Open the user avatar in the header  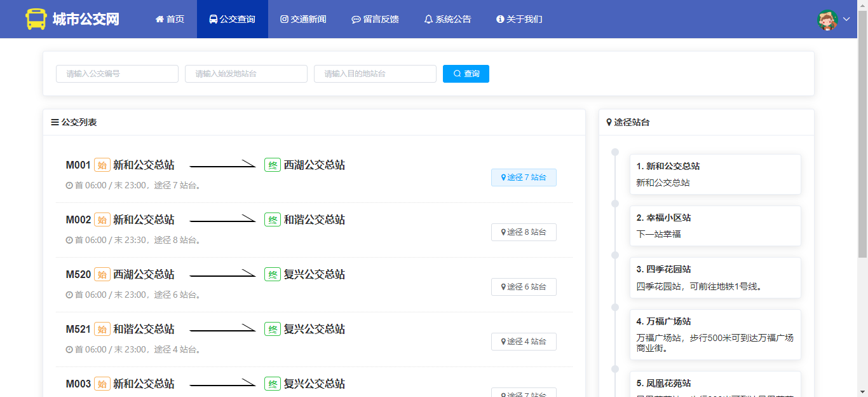click(x=827, y=20)
